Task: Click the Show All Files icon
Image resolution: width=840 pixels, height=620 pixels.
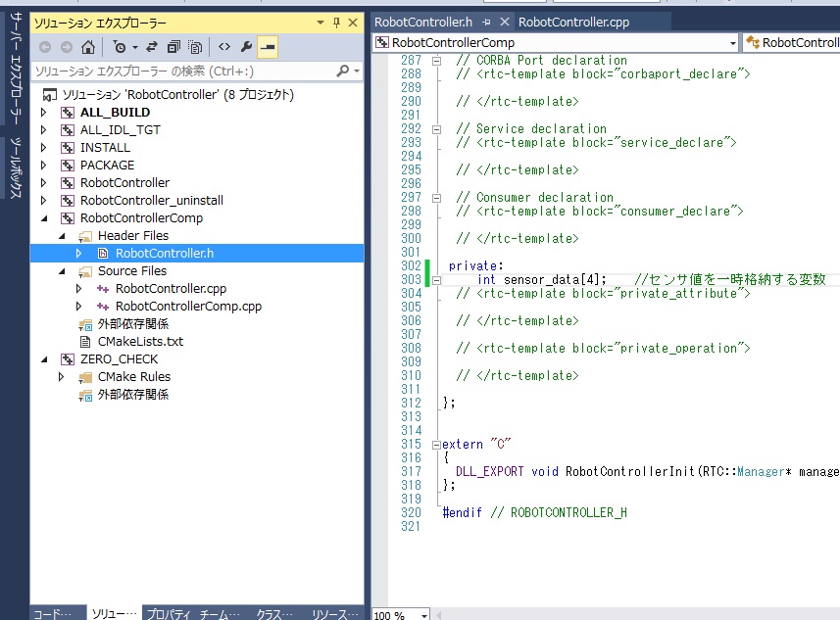Action: [x=195, y=47]
